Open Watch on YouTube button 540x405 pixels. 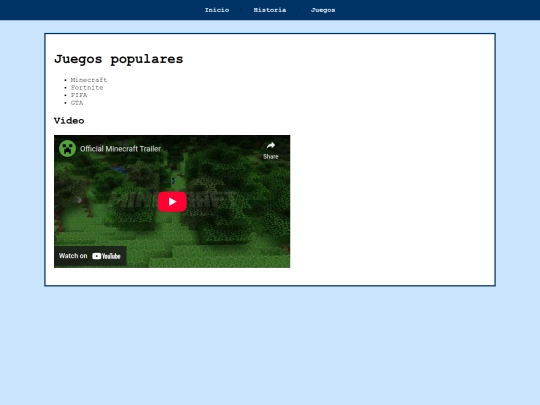(x=90, y=256)
